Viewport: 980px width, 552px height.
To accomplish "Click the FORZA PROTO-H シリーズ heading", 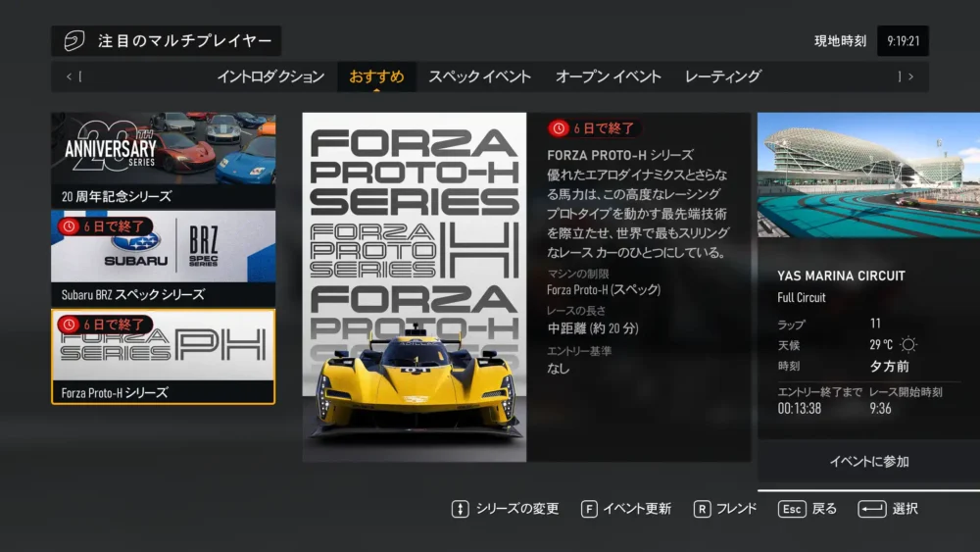I will click(620, 155).
